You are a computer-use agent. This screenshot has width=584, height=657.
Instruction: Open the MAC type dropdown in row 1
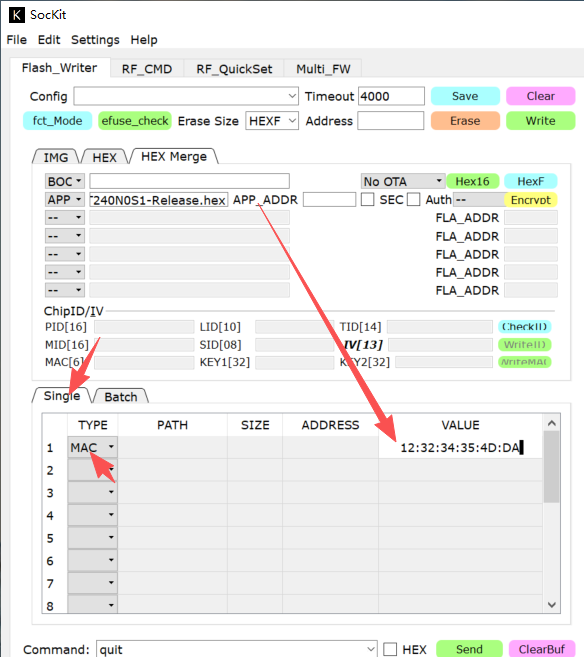pyautogui.click(x=92, y=447)
